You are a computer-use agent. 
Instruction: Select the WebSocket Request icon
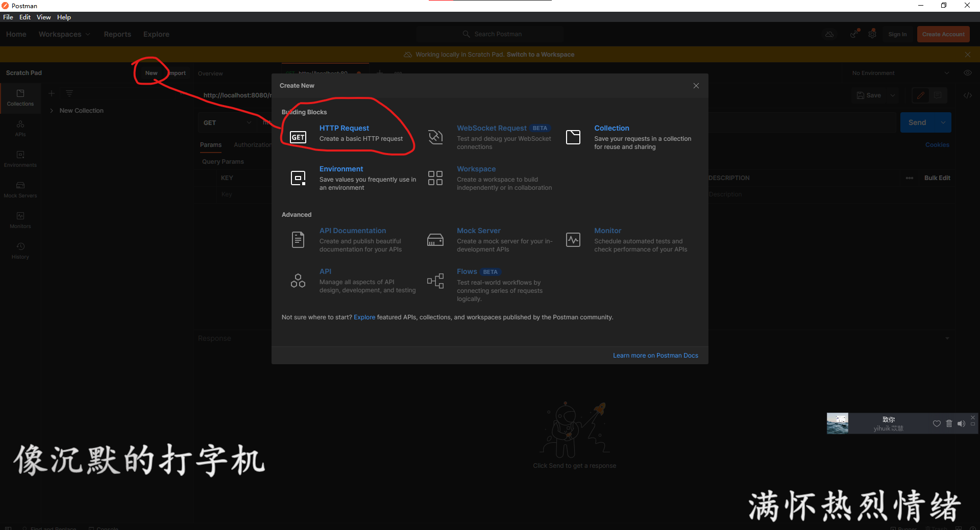tap(435, 137)
